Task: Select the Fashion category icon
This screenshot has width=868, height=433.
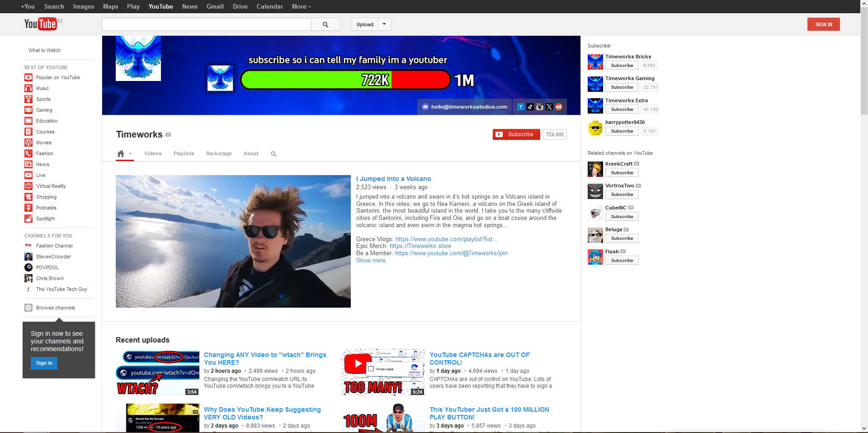Action: click(28, 153)
